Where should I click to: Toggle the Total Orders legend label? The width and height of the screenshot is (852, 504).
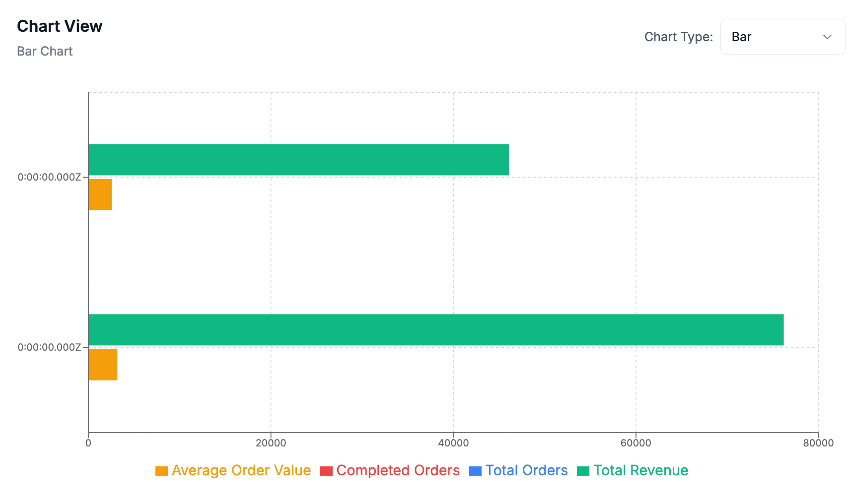coord(526,470)
